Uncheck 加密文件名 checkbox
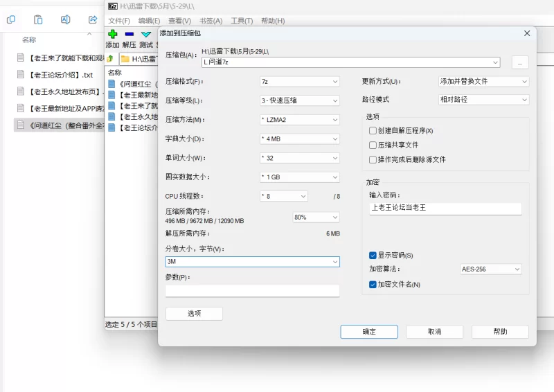 pos(373,284)
